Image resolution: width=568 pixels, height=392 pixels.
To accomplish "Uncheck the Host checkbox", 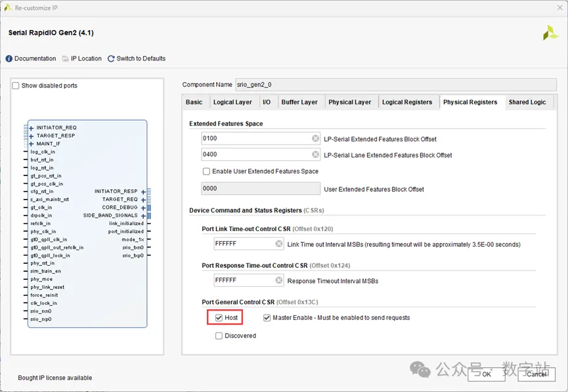I will click(x=219, y=318).
